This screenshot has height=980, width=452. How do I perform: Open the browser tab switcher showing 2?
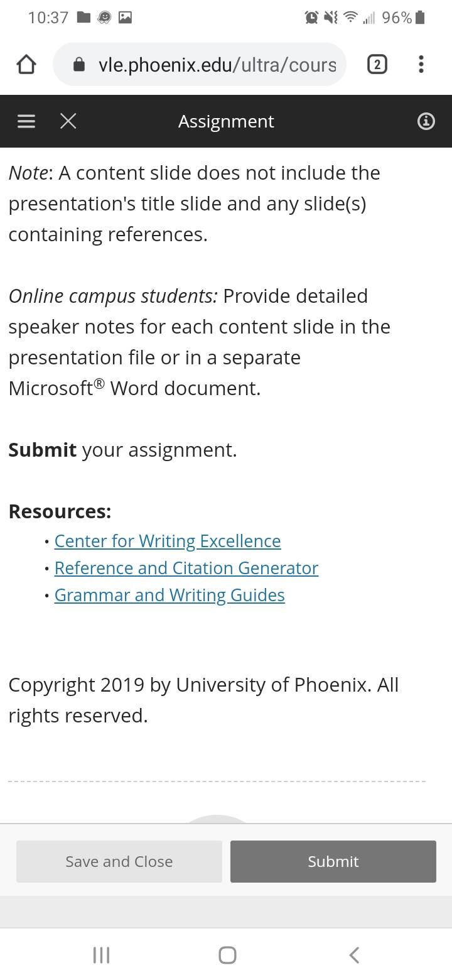pyautogui.click(x=377, y=64)
